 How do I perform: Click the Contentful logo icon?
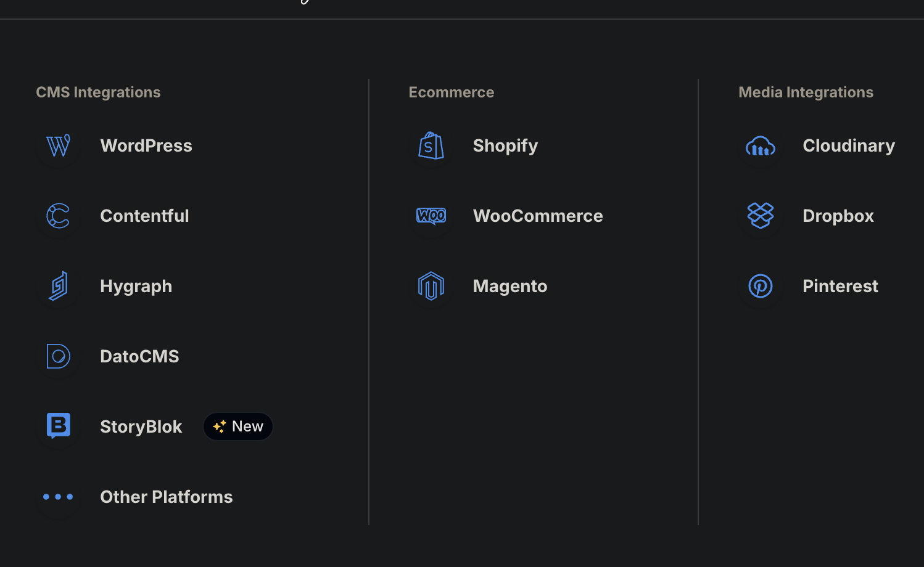[x=59, y=216]
